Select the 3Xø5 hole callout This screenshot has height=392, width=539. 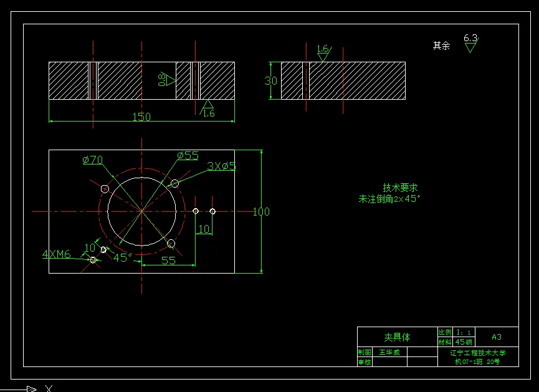click(221, 166)
